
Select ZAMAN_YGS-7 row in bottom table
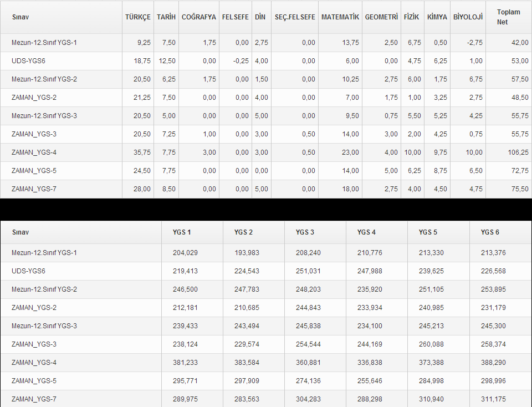(x=266, y=399)
